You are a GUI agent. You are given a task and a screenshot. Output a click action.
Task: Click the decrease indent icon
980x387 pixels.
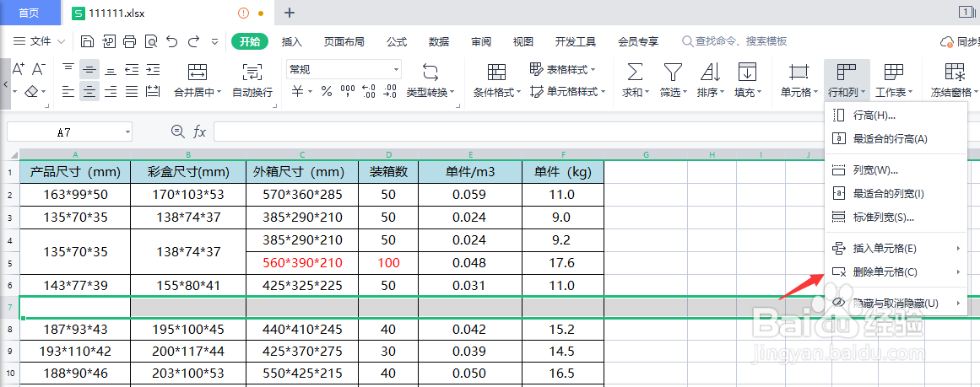[132, 68]
